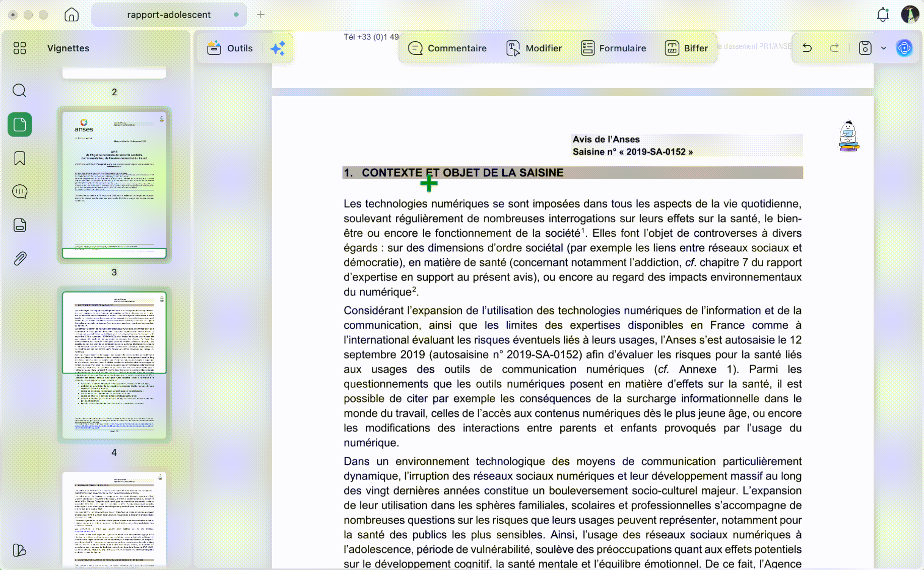Image resolution: width=924 pixels, height=570 pixels.
Task: Click paragraph starting "Dans un environnement technologique"
Action: pyautogui.click(x=572, y=513)
